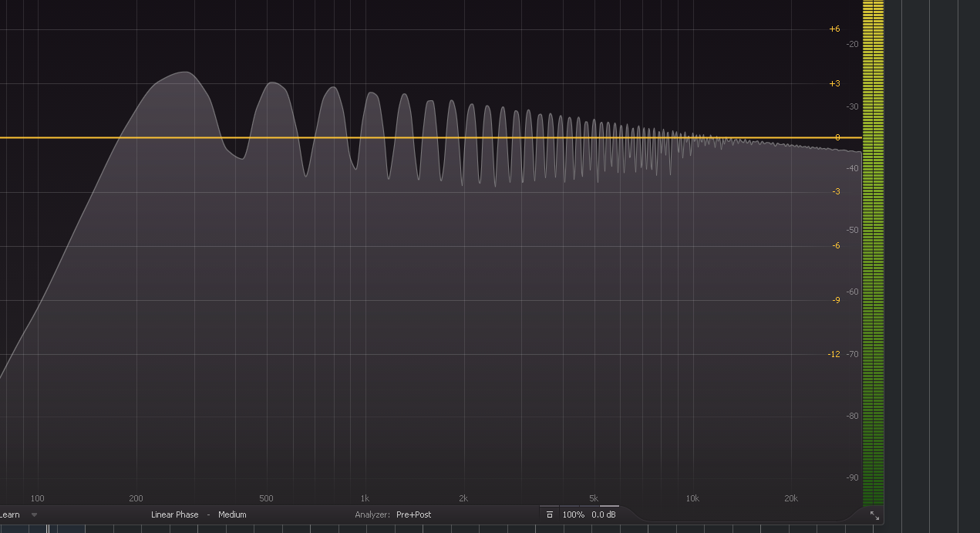Click the -6 dB scale label
980x533 pixels.
click(836, 245)
